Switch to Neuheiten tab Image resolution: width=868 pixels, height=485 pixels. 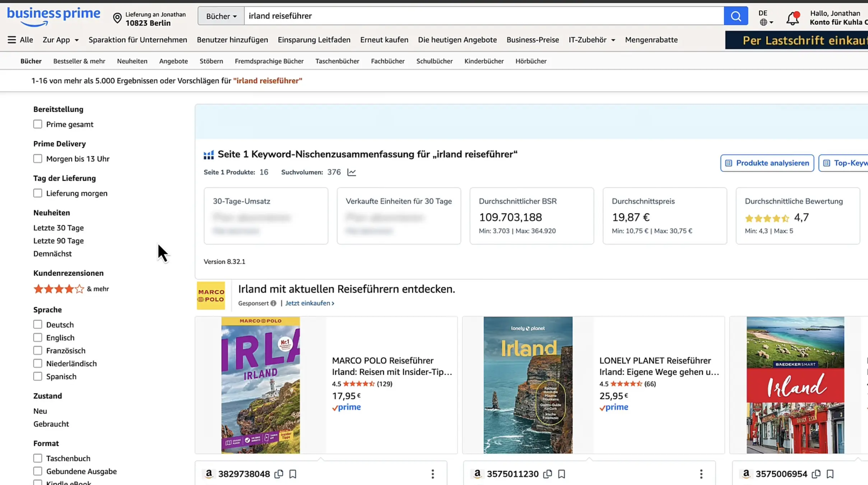point(132,61)
